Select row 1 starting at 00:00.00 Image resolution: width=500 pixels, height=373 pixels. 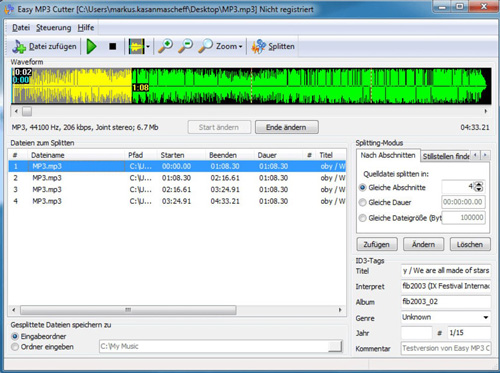coord(177,166)
